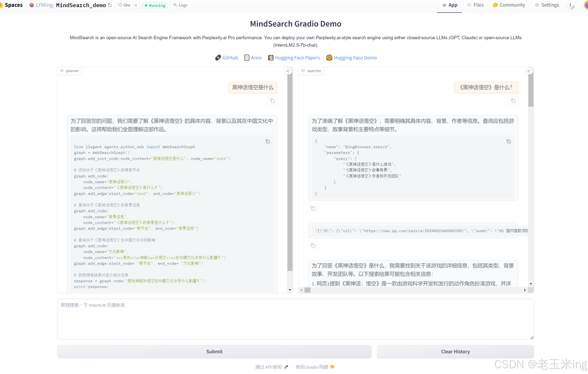Share the planner conversation panel

tap(288, 71)
